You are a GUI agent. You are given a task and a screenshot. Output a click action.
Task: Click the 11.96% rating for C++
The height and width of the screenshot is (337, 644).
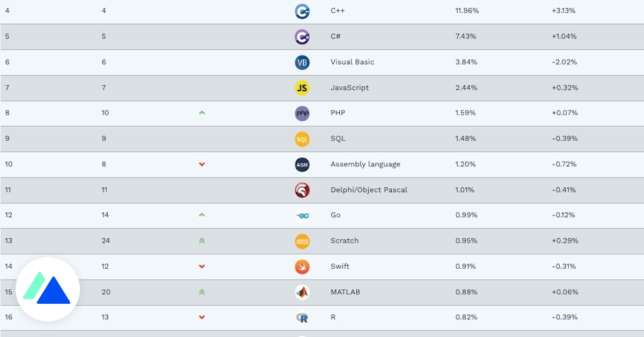467,11
